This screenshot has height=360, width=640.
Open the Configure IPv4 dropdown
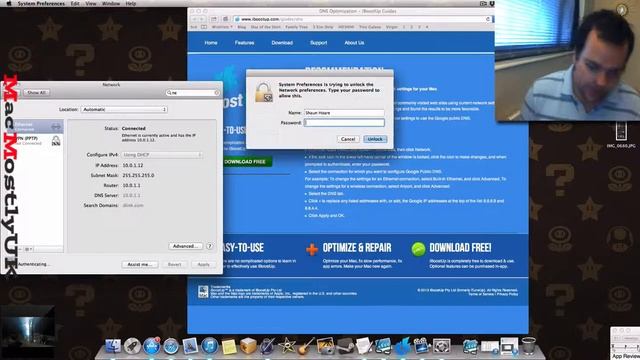click(x=162, y=155)
